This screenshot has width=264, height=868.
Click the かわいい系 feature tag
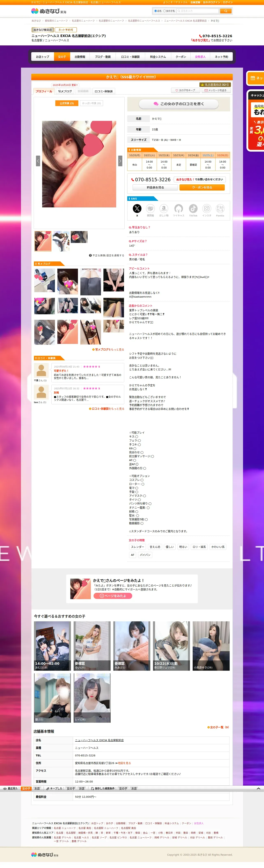coord(218,547)
